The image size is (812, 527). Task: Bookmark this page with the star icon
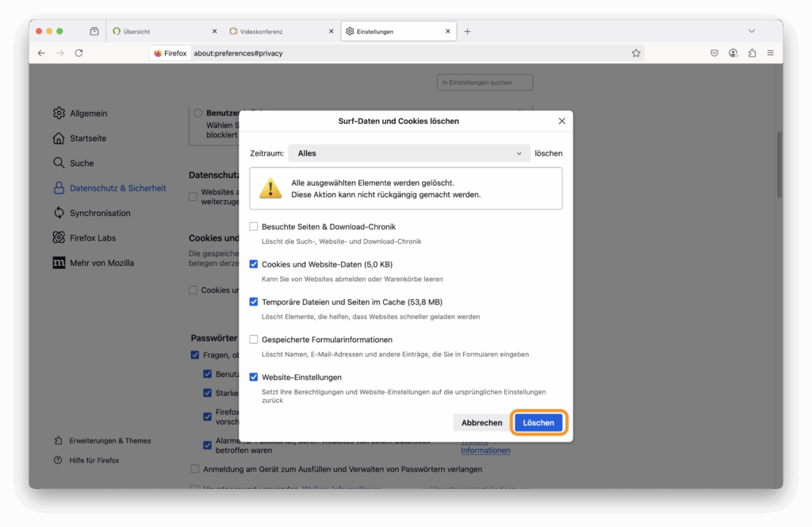pos(636,53)
